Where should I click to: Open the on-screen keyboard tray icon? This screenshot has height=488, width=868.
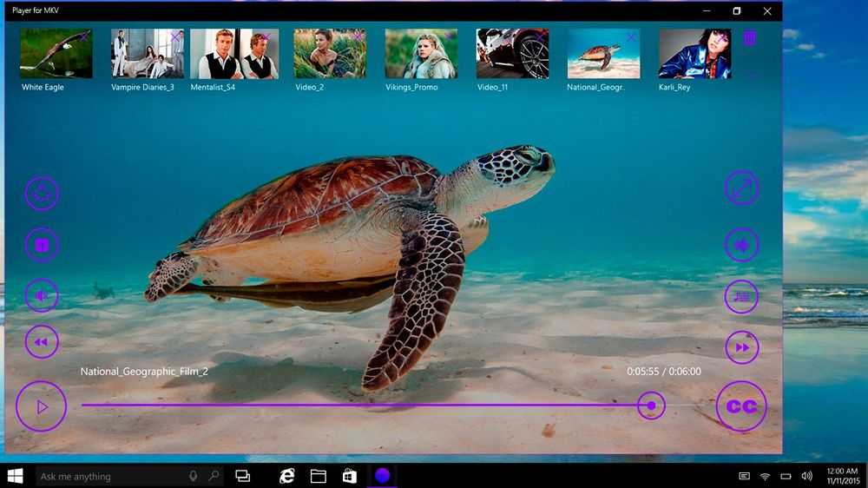pos(744,477)
